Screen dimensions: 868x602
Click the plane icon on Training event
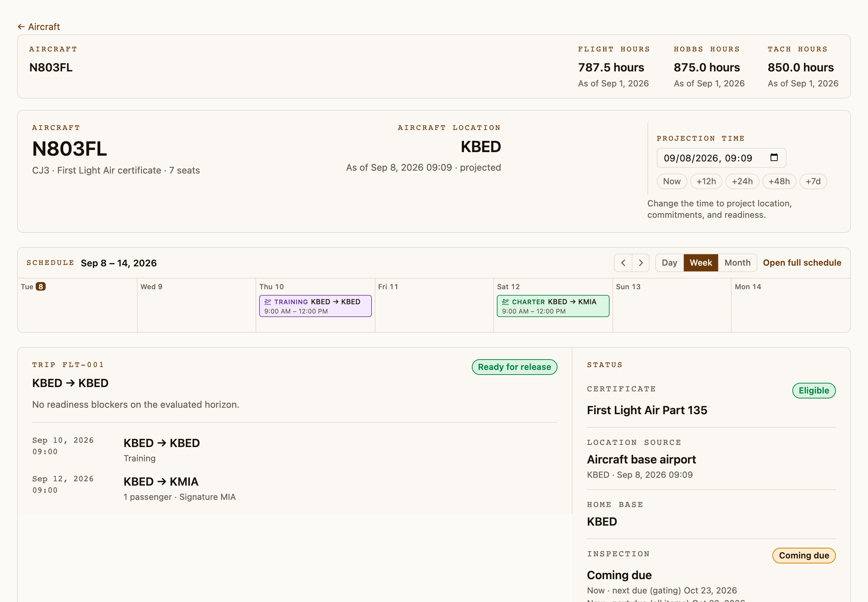tap(268, 302)
